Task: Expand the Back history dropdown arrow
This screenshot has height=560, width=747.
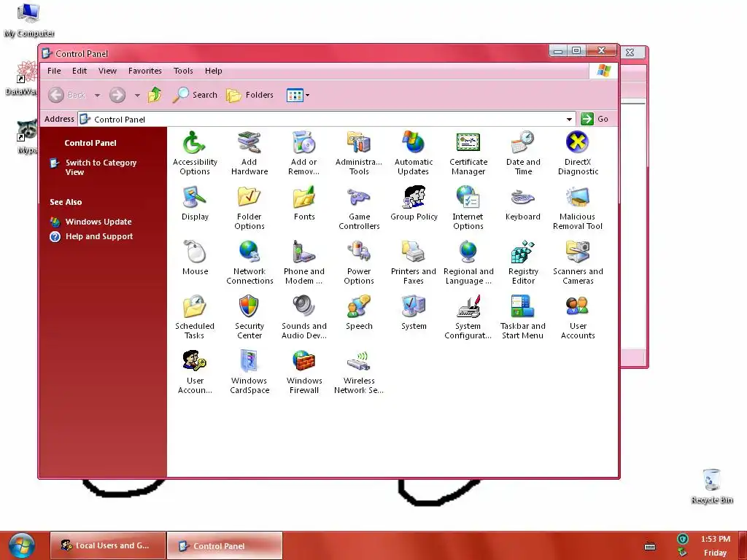Action: tap(97, 96)
